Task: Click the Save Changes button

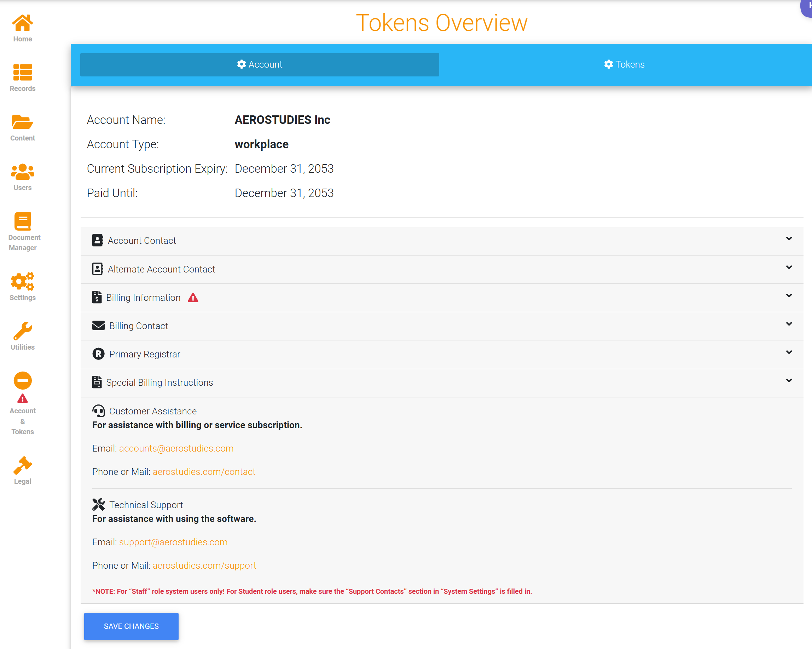Action: tap(131, 626)
